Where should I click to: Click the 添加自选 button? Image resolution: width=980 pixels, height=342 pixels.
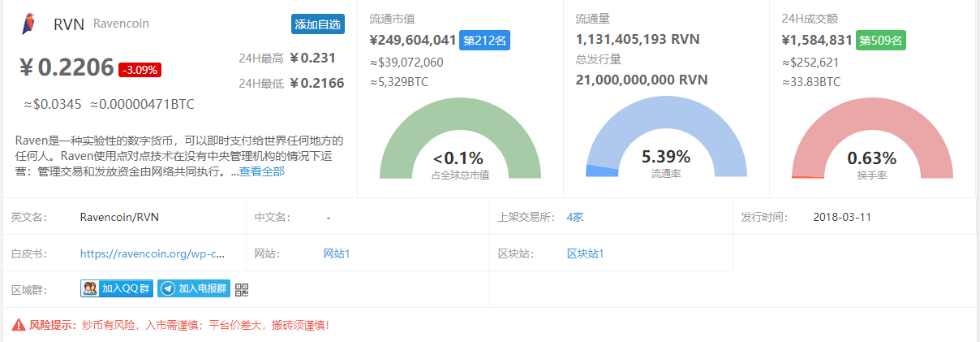(x=317, y=24)
